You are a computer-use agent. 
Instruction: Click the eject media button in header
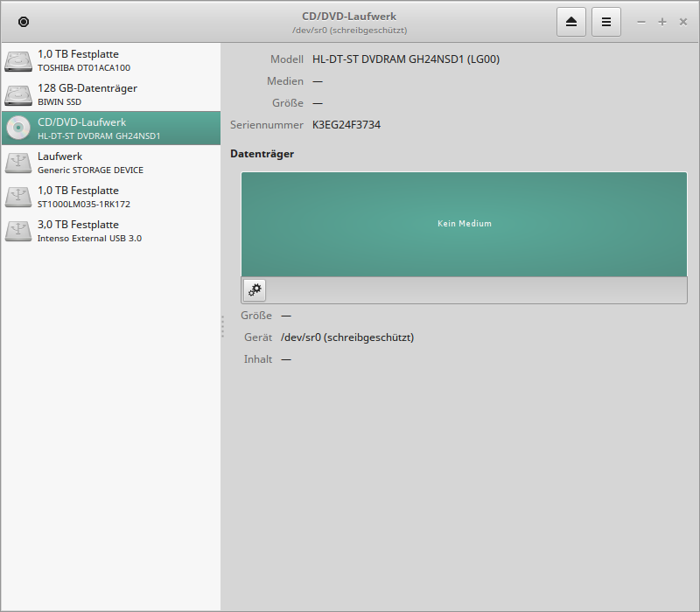point(571,22)
